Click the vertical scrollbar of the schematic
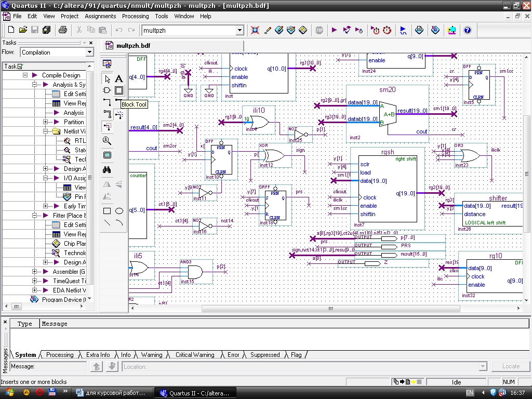Image resolution: width=532 pixels, height=399 pixels. (526, 174)
